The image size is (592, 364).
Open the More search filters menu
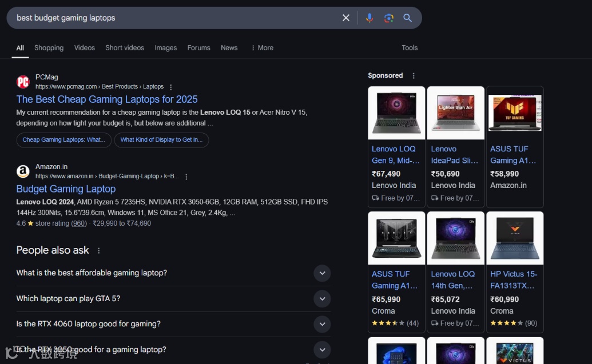262,48
